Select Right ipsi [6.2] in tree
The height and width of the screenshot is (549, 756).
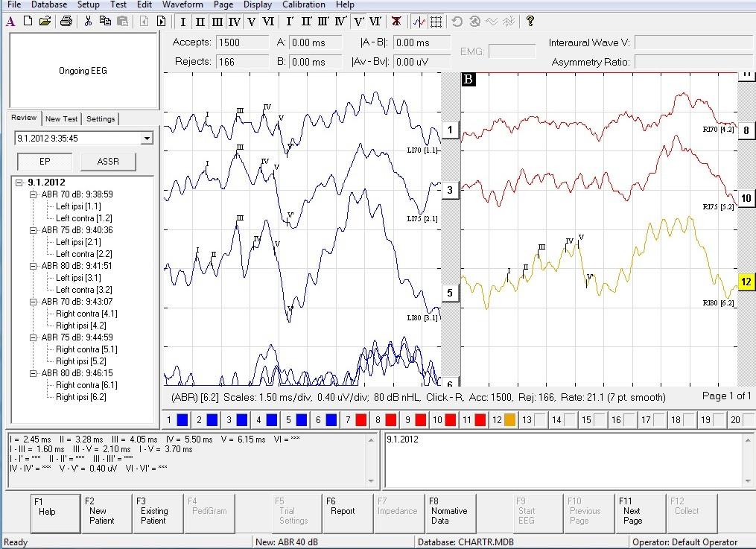click(81, 397)
